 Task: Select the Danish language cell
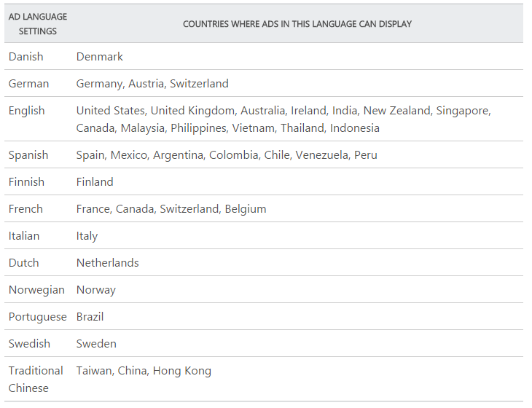pos(26,57)
